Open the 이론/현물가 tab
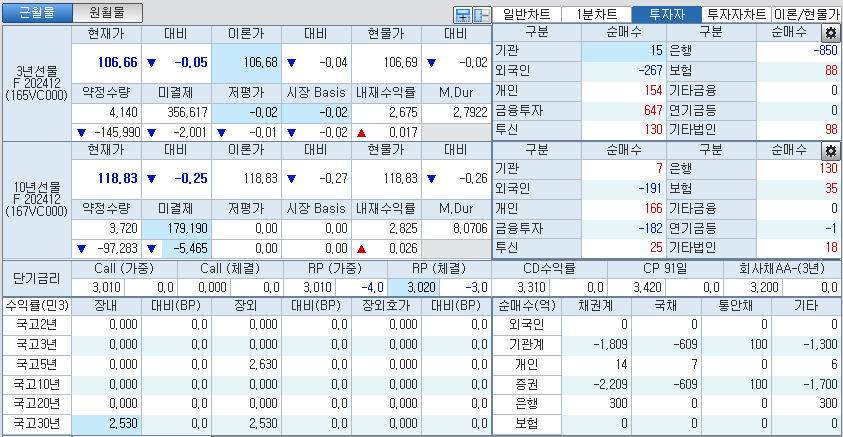843x437 pixels. coord(806,15)
